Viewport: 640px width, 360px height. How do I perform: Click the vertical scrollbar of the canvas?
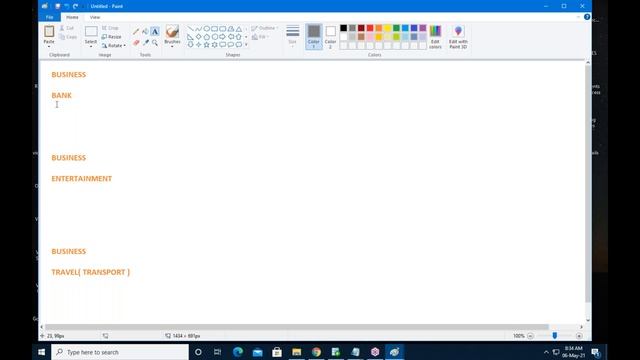(x=588, y=184)
